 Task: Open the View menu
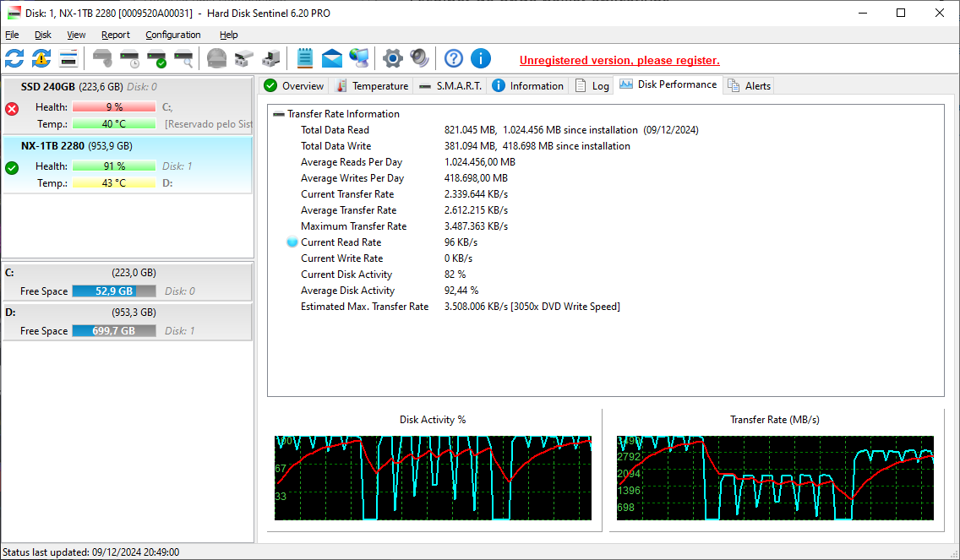(x=76, y=35)
